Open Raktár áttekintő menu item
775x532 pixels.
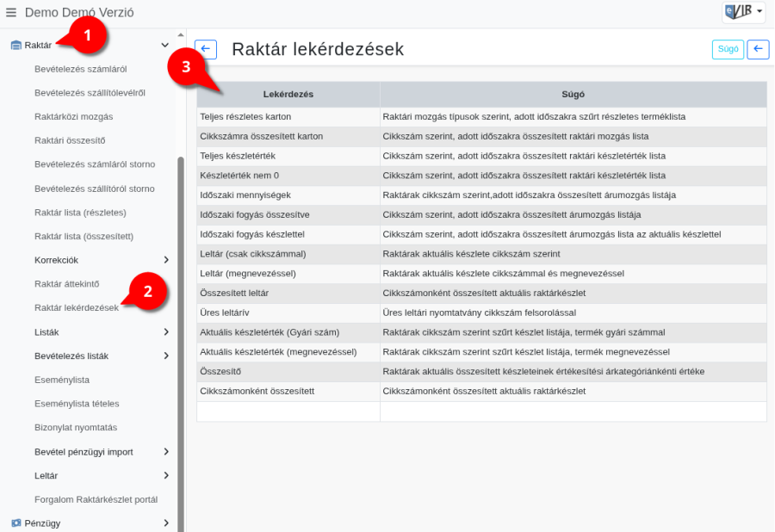pyautogui.click(x=66, y=283)
